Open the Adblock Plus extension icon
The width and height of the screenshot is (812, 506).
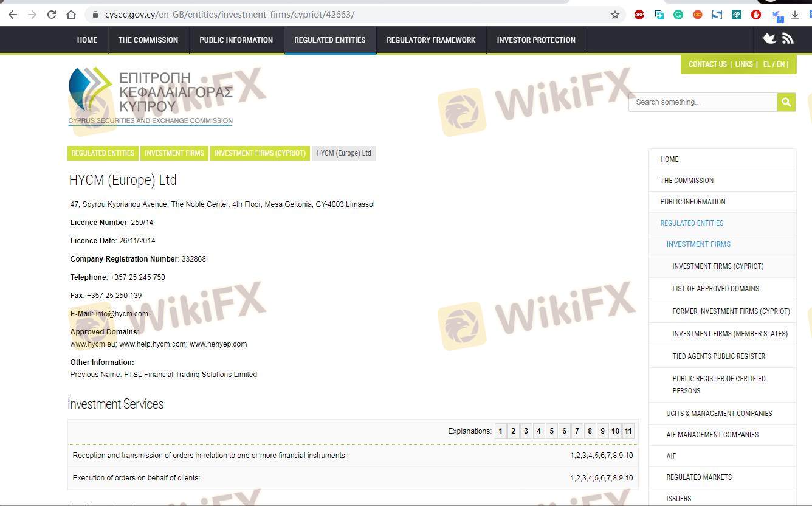pos(639,15)
